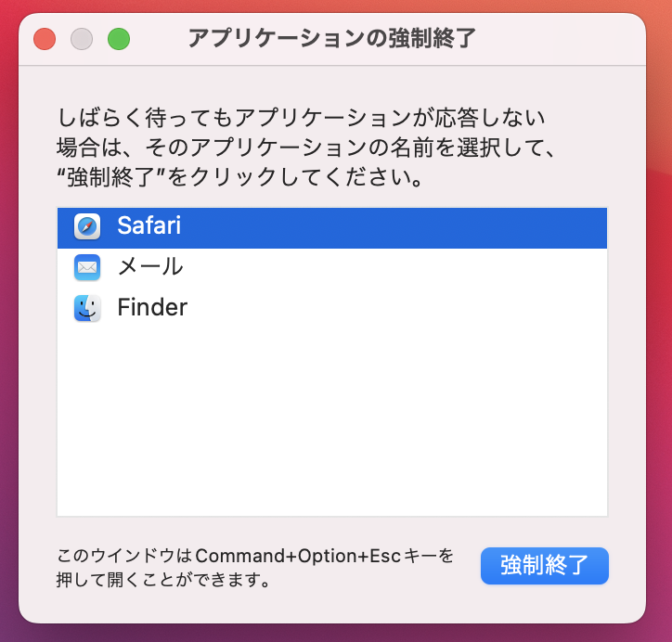The height and width of the screenshot is (642, 672).
Task: Click empty title bar right of the title
Action: click(566, 39)
